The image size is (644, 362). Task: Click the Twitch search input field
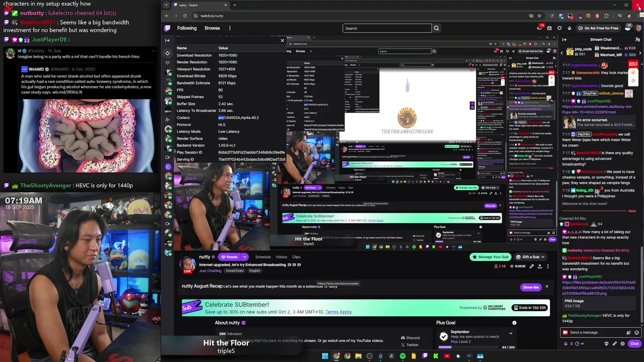coord(387,28)
